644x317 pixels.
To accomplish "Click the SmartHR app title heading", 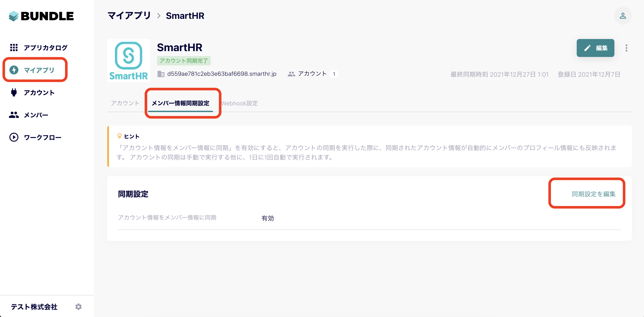I will tap(180, 47).
